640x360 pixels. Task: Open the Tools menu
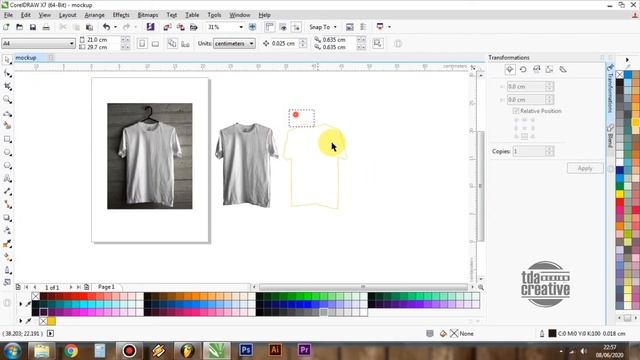[x=214, y=15]
